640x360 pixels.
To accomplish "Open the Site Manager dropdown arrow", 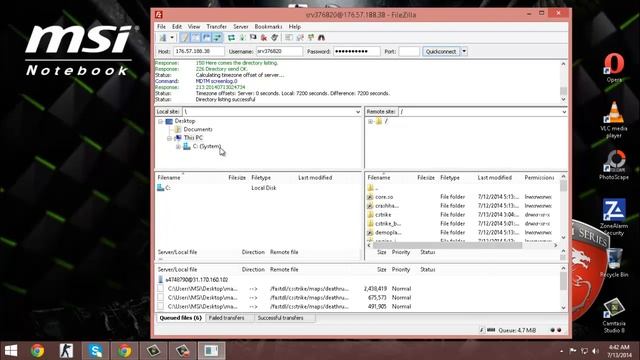I will pos(172,38).
